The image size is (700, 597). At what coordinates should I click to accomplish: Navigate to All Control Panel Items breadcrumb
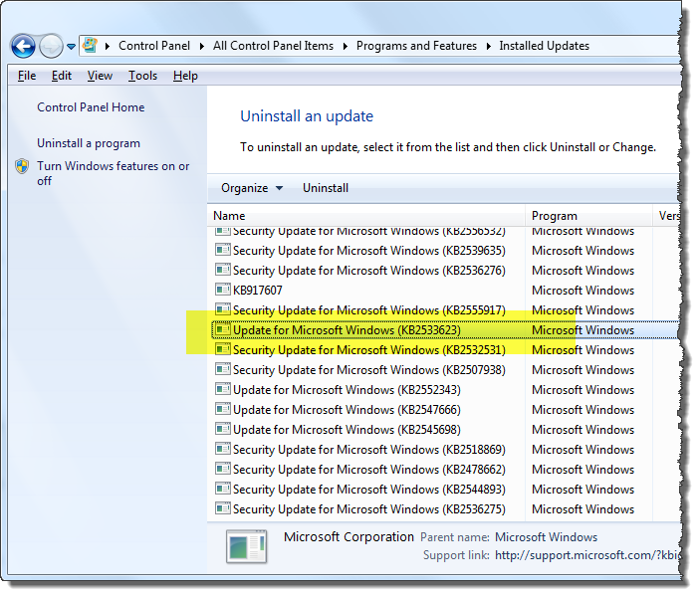click(273, 46)
